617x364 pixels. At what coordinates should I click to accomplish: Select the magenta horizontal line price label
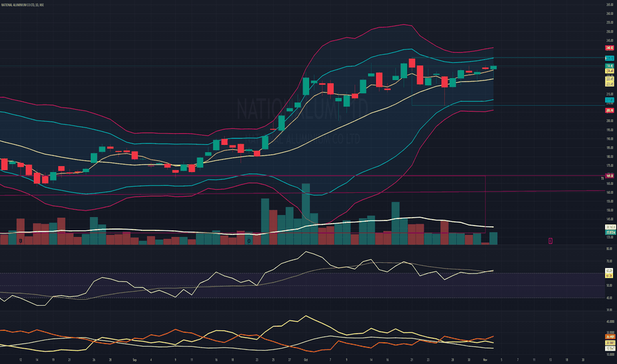pyautogui.click(x=609, y=176)
